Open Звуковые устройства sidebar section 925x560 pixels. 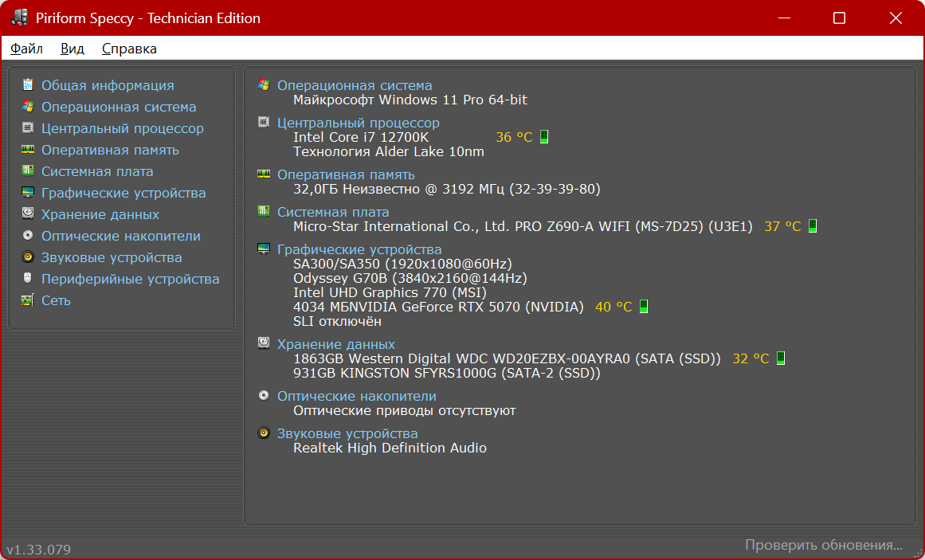112,257
